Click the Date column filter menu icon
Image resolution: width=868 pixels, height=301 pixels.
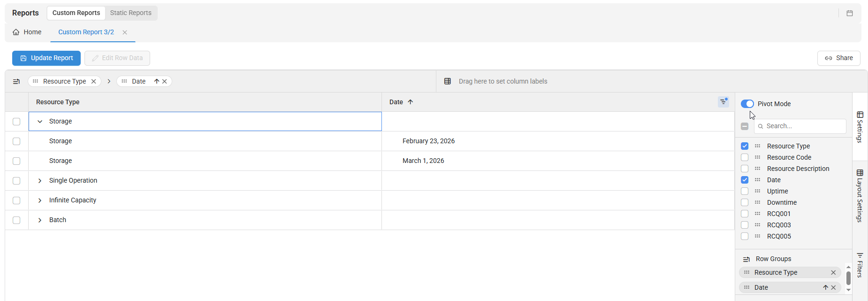point(723,102)
